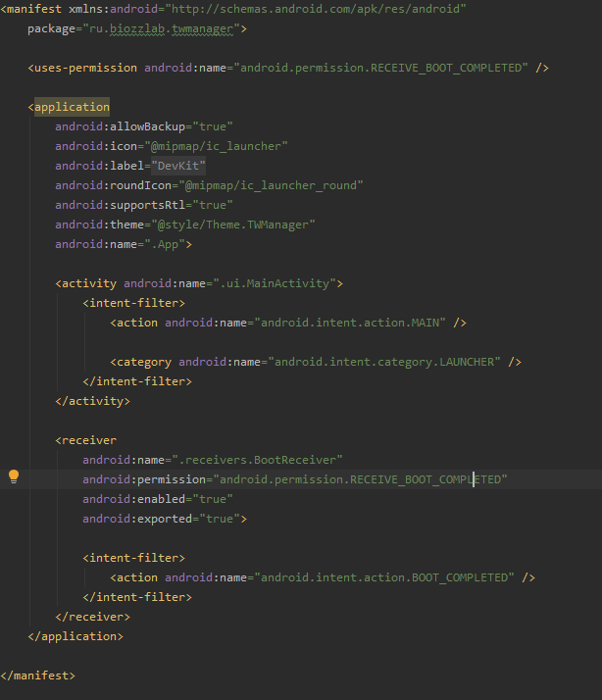Image resolution: width=602 pixels, height=700 pixels.
Task: Click the closing receiver tag
Action: tap(93, 618)
